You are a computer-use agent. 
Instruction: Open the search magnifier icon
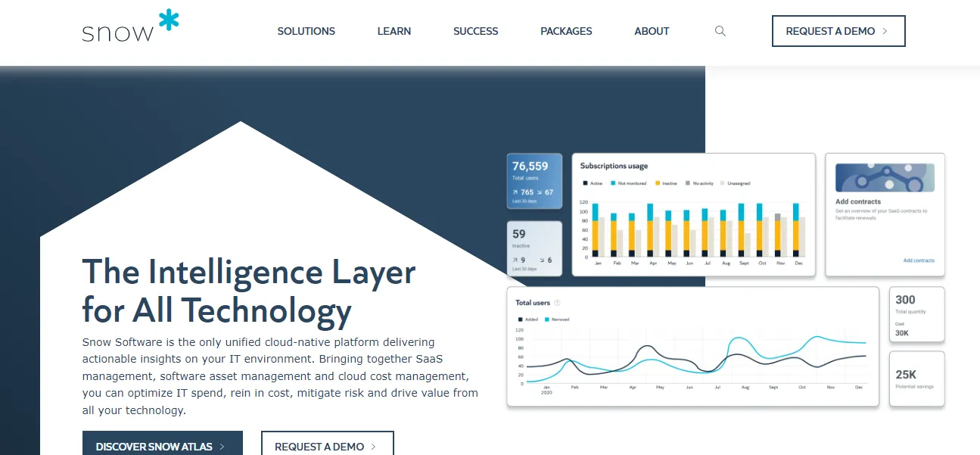coord(720,31)
